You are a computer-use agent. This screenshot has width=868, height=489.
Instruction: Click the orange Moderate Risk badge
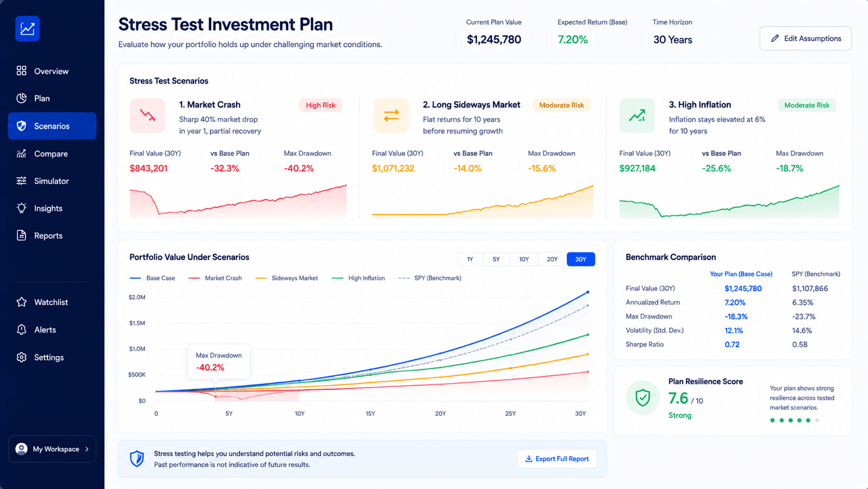(561, 105)
